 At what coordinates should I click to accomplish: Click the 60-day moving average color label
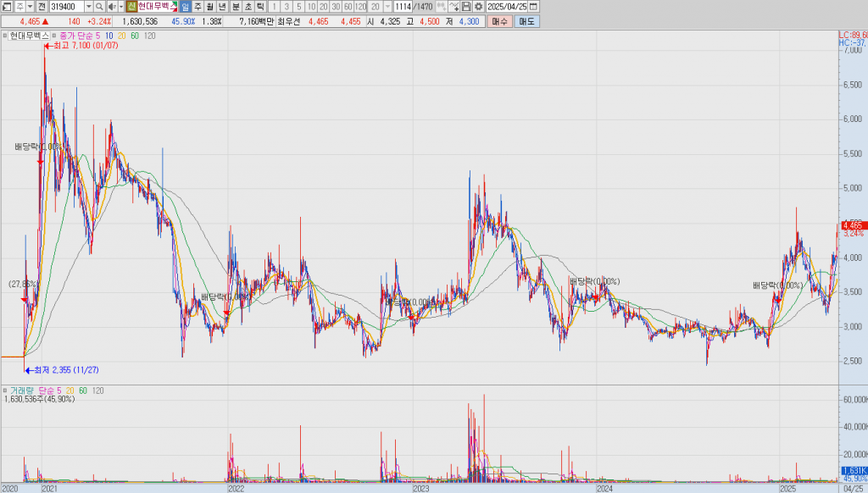coord(135,36)
